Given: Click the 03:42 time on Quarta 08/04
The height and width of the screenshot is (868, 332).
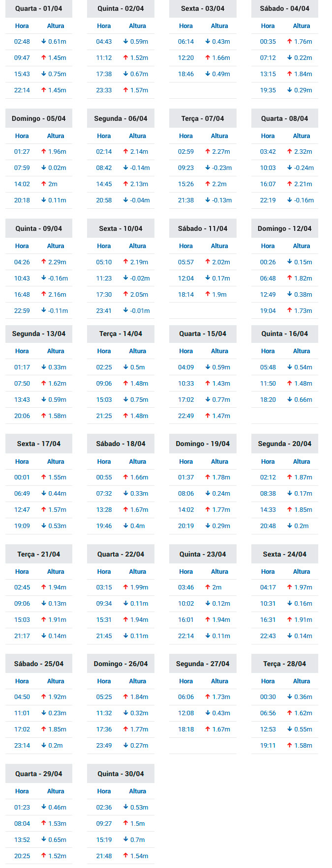Looking at the screenshot, I should coord(268,152).
